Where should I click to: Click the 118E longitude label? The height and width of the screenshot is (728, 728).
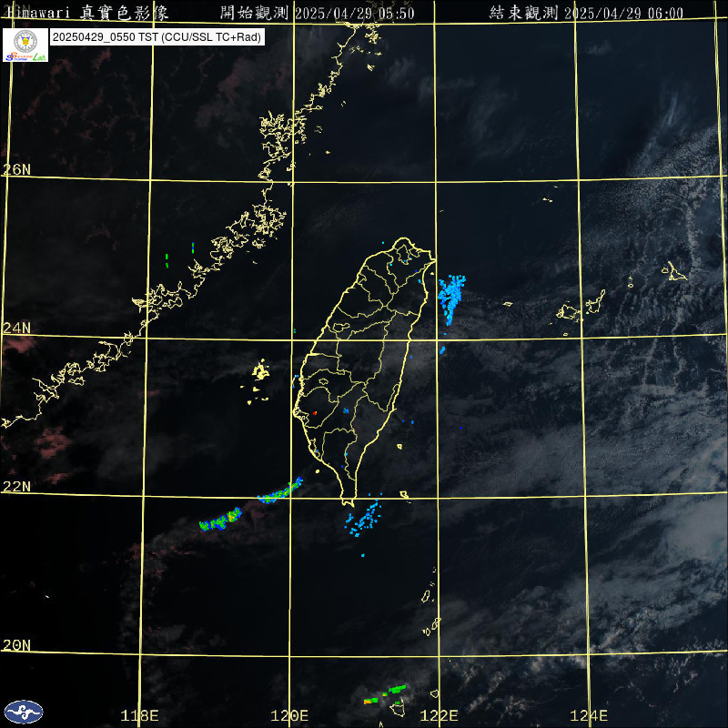click(140, 715)
